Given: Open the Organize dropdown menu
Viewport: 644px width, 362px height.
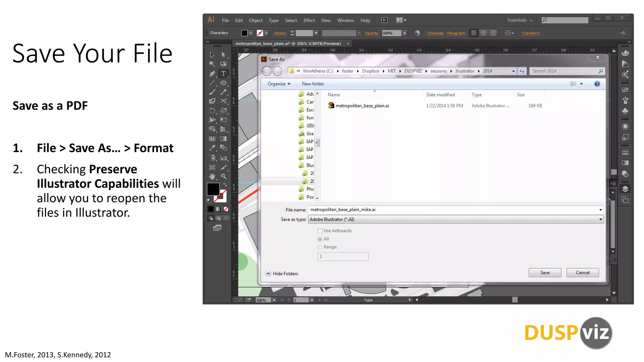Looking at the screenshot, I should click(279, 84).
